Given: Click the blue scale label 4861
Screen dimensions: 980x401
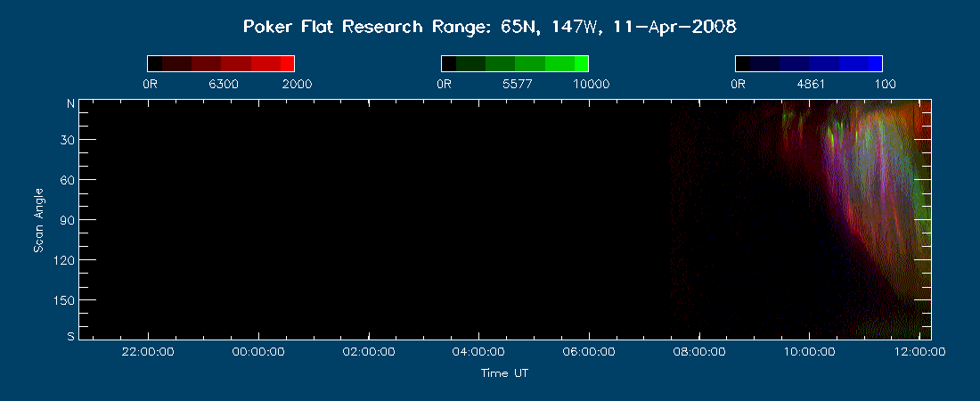Looking at the screenshot, I should coord(811,85).
